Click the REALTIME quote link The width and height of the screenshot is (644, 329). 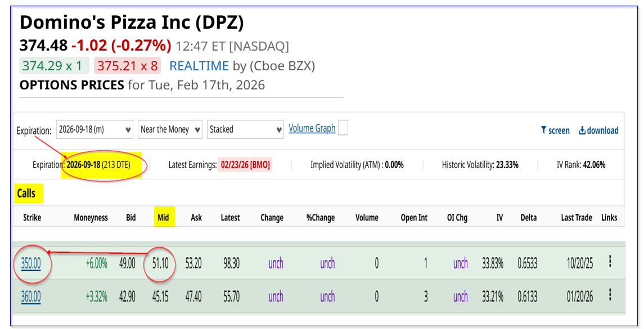[x=199, y=66]
